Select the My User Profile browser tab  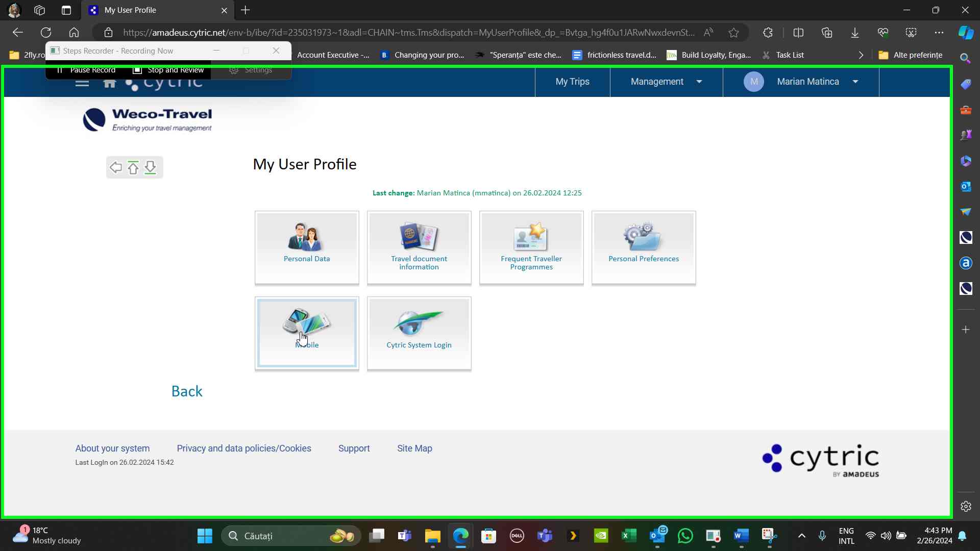click(158, 10)
